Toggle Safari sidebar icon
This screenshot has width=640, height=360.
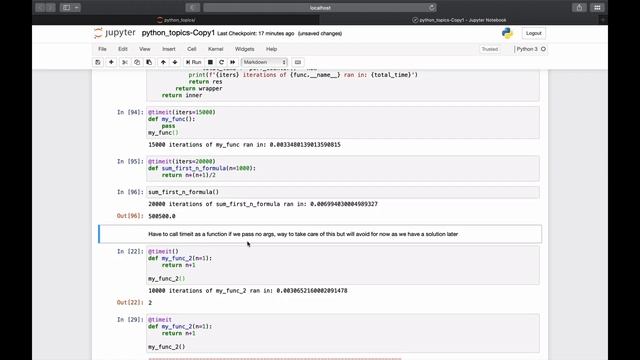(x=66, y=7)
